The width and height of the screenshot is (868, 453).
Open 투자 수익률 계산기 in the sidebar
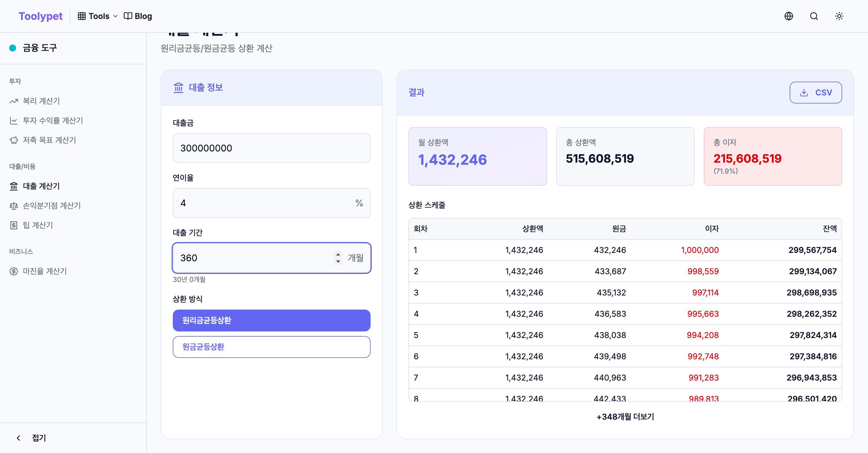coord(53,120)
